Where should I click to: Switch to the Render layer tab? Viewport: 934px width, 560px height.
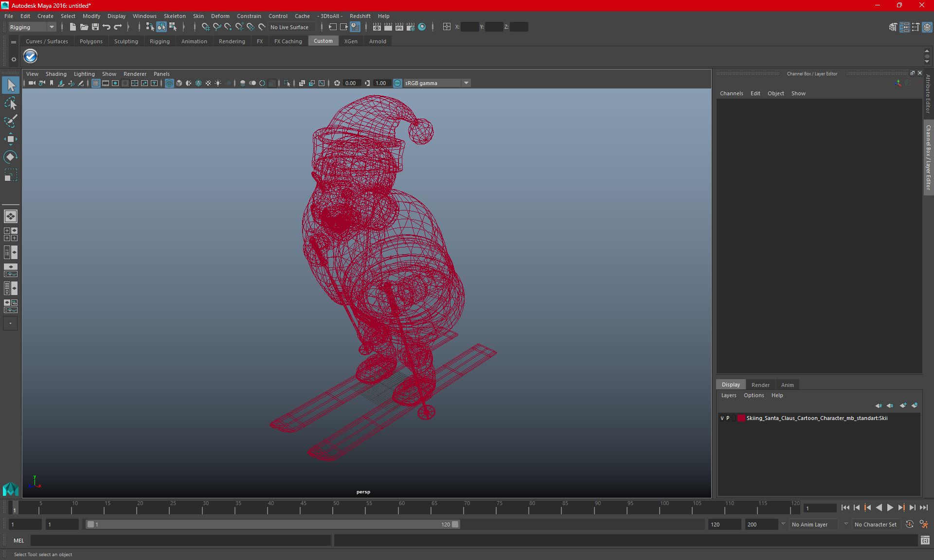tap(760, 385)
